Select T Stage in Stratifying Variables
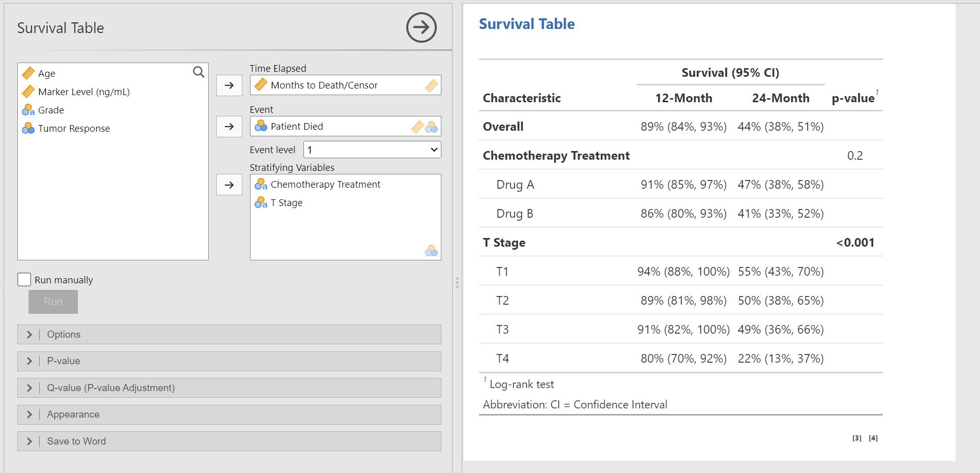The width and height of the screenshot is (980, 473). (287, 203)
